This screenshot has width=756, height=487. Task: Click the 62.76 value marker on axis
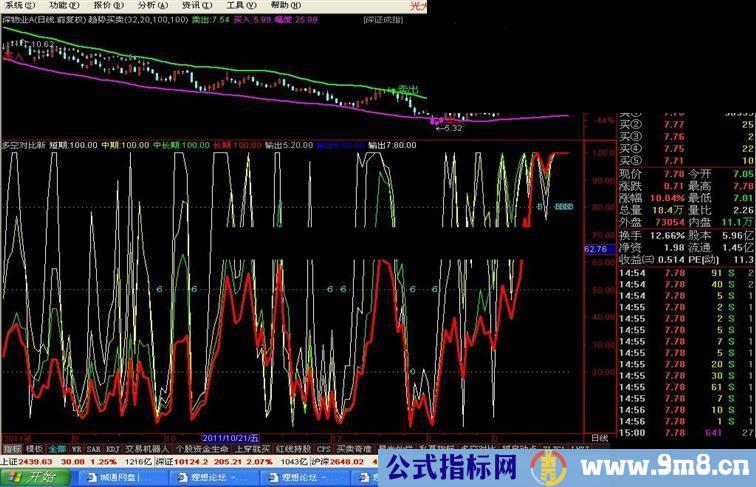pyautogui.click(x=595, y=248)
